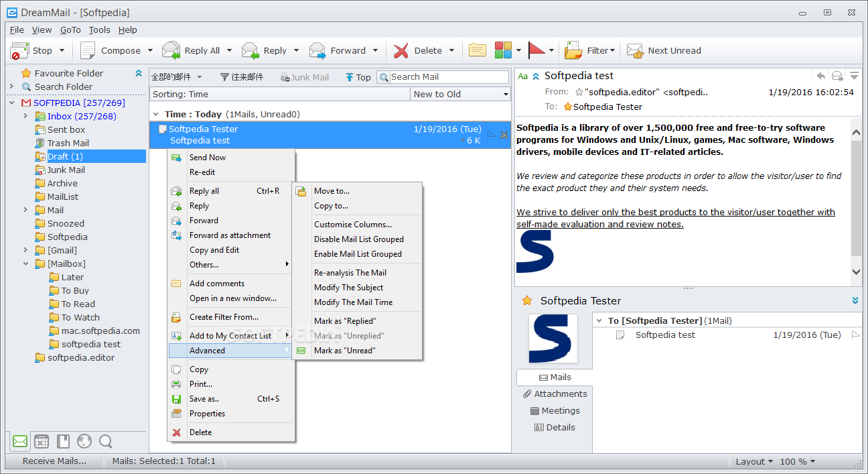This screenshot has width=868, height=474.
Task: Open the Stop button dropdown arrow
Action: point(62,50)
